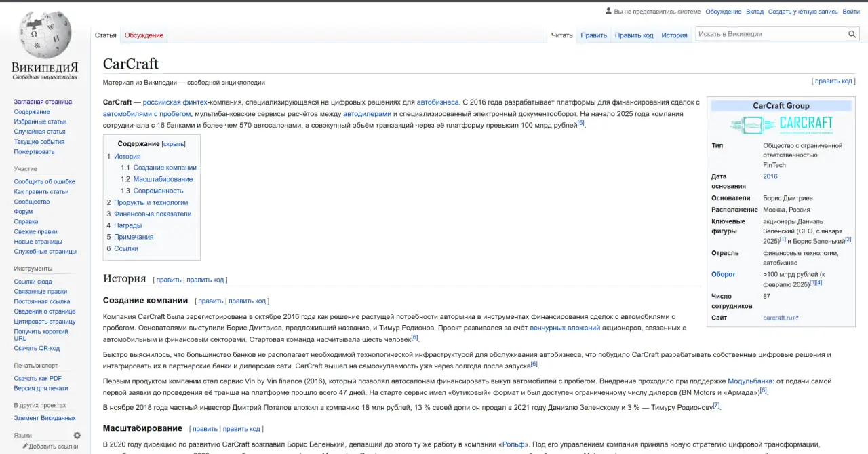Download the page via Скачать как PDF
Image resolution: width=868 pixels, height=454 pixels.
pos(38,378)
